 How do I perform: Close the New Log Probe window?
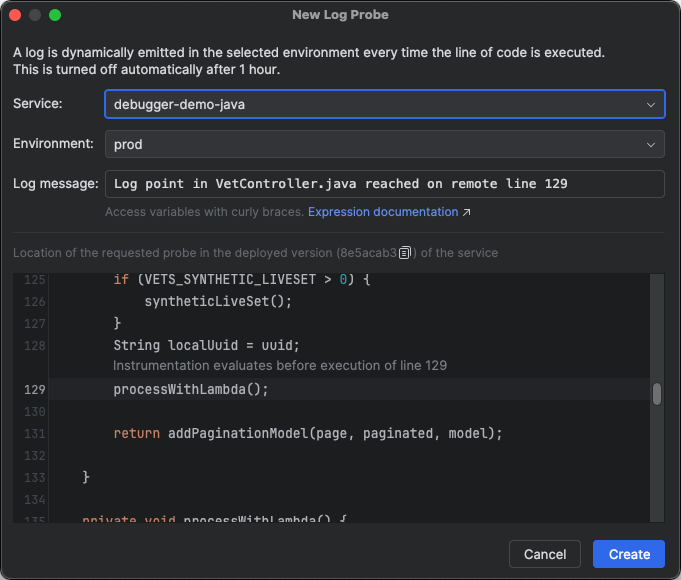click(15, 15)
